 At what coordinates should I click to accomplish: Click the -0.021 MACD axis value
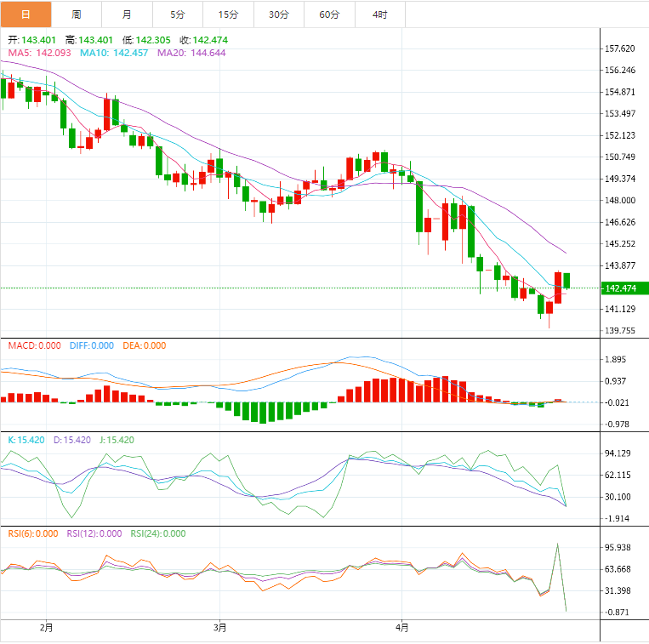[617, 402]
